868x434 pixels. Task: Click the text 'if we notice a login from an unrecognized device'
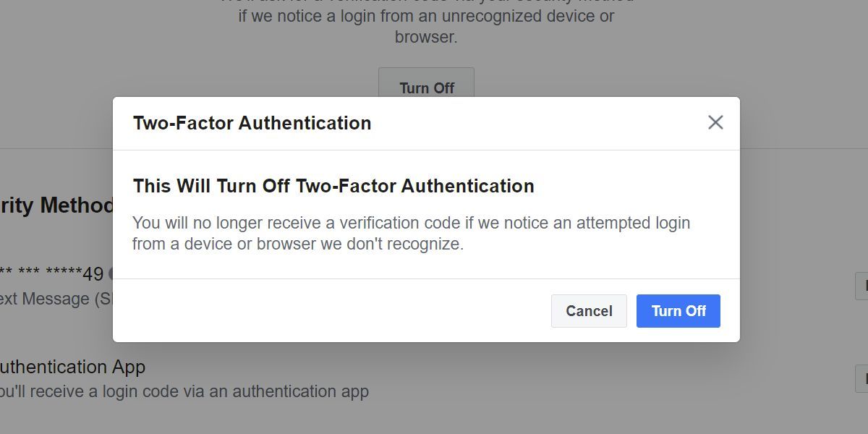(426, 16)
